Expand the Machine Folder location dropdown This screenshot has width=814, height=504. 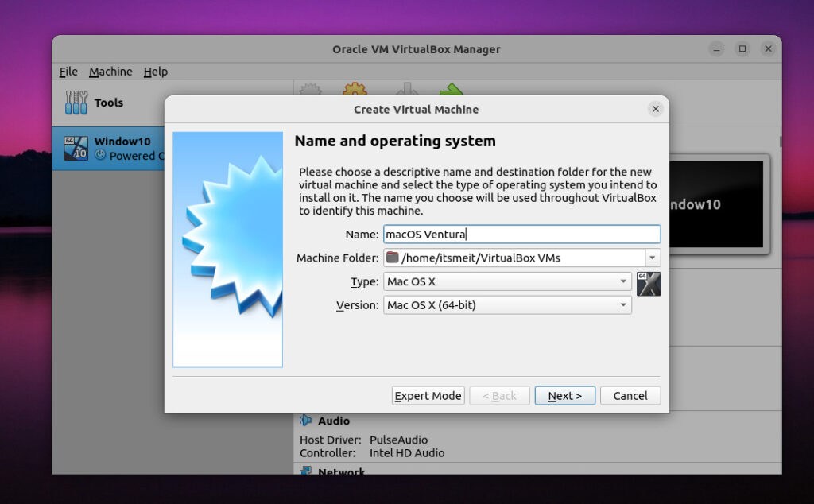click(653, 257)
